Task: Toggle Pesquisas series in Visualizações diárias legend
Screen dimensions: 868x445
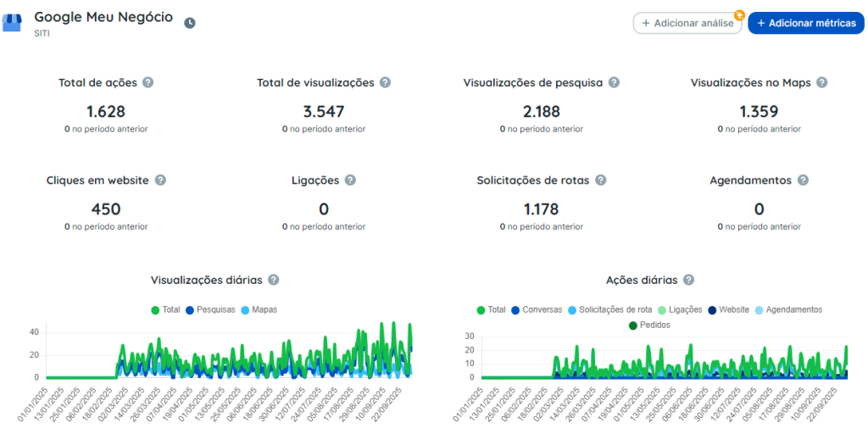Action: coord(211,310)
